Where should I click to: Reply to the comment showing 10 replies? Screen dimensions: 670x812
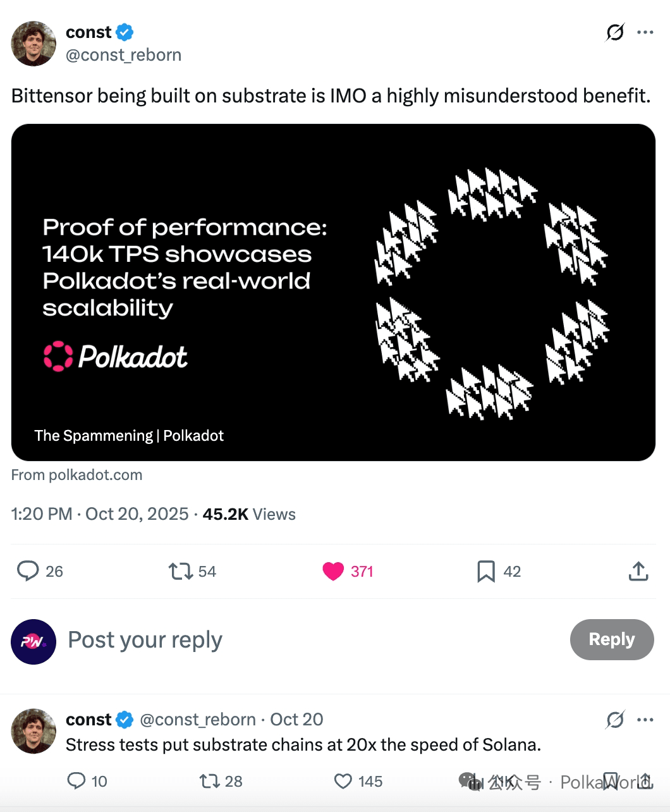(76, 781)
